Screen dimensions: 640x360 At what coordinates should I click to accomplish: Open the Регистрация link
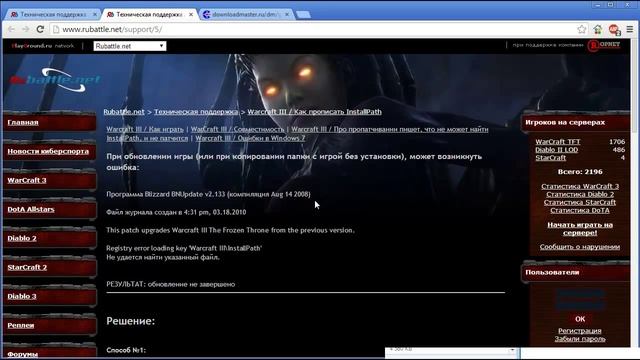tap(580, 331)
